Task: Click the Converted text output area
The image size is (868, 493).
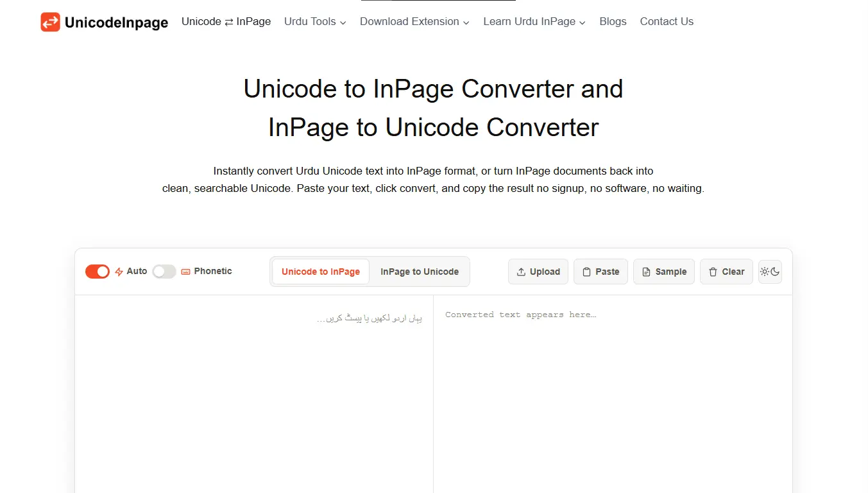Action: (x=613, y=394)
